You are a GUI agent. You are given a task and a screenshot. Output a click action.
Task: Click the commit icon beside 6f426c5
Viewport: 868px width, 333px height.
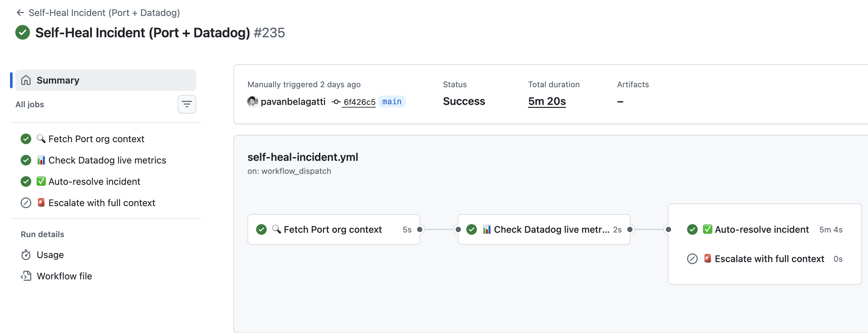point(336,102)
